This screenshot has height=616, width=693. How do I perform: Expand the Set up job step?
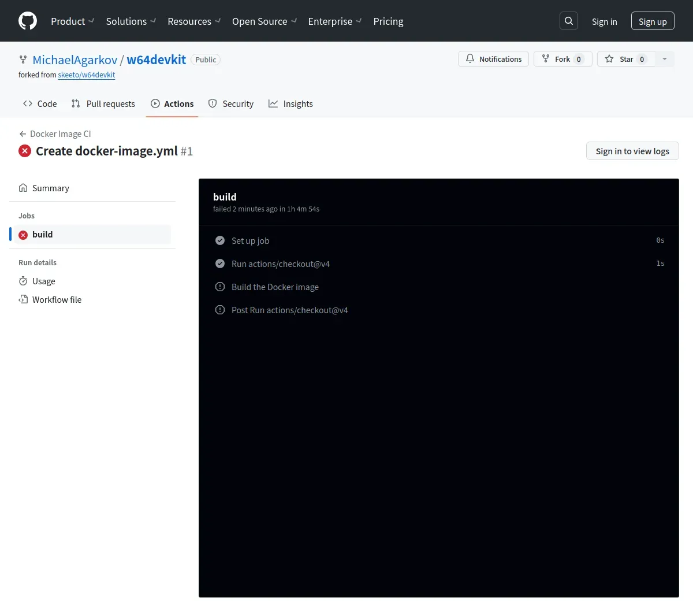coord(439,240)
